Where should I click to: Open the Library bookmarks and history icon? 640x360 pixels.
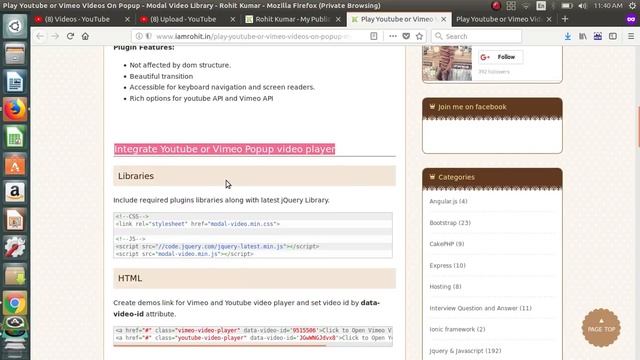tap(583, 36)
